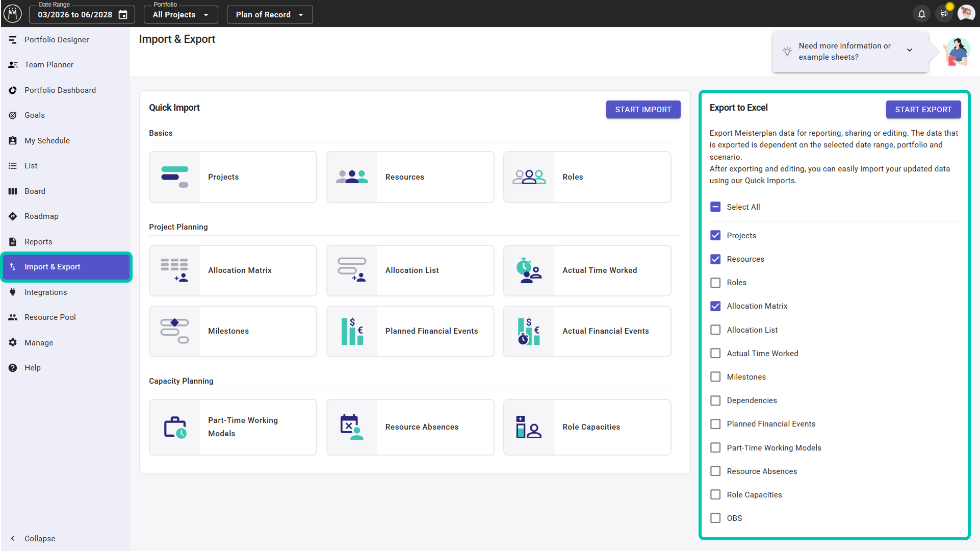Click the announcements megaphone icon

click(944, 14)
